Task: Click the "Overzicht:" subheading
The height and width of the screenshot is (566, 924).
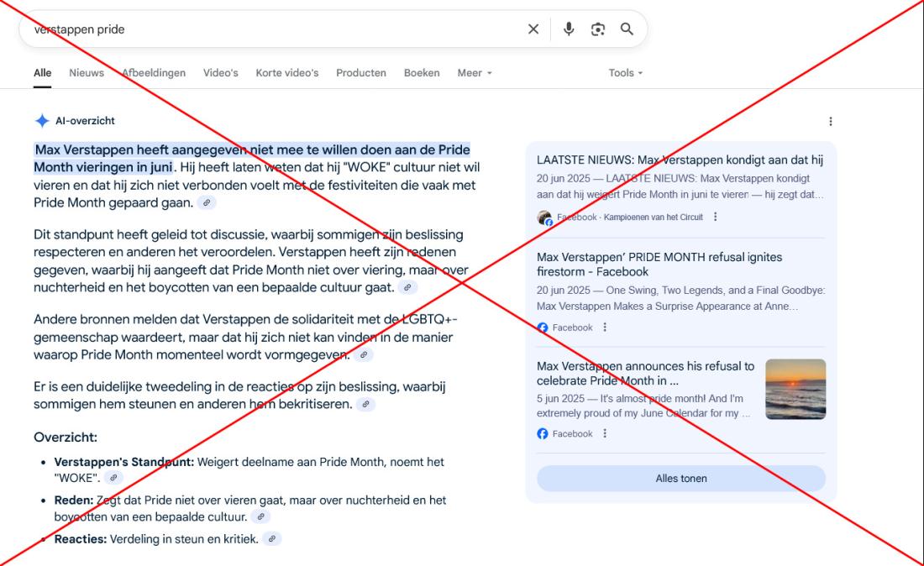Action: 66,437
